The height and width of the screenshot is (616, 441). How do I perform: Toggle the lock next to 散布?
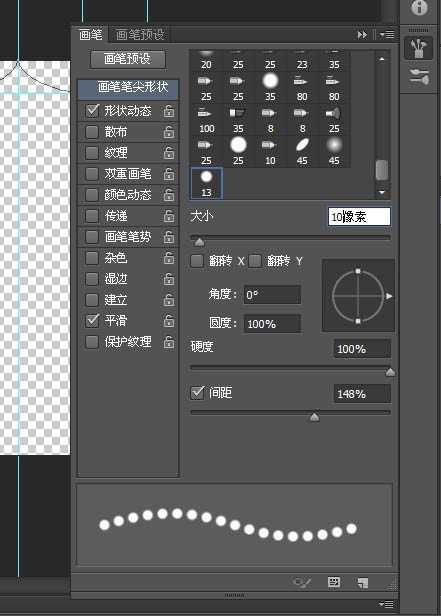[169, 132]
